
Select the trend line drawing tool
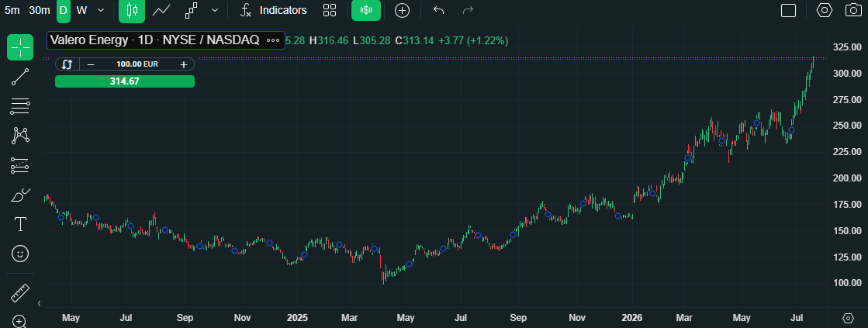[20, 77]
